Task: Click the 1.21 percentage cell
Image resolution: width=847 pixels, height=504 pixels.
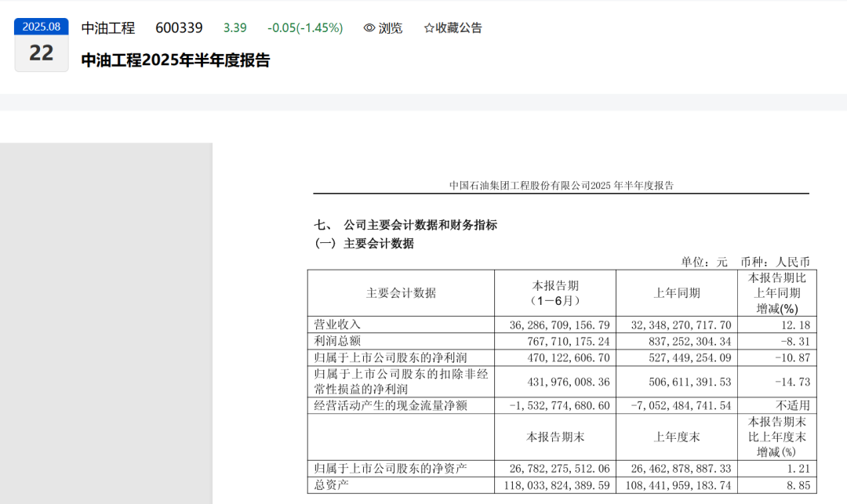Action: tap(798, 469)
